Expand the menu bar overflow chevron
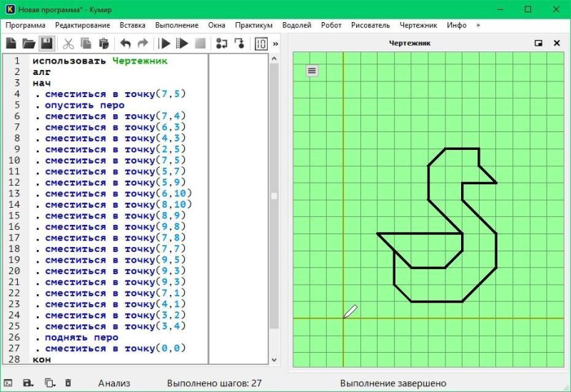Screen dimensions: 571x392 pyautogui.click(x=477, y=25)
